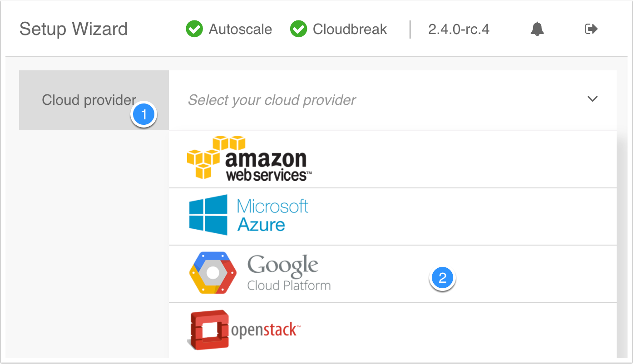This screenshot has width=633, height=364.
Task: Click the Setup Wizard heading
Action: pos(73,29)
